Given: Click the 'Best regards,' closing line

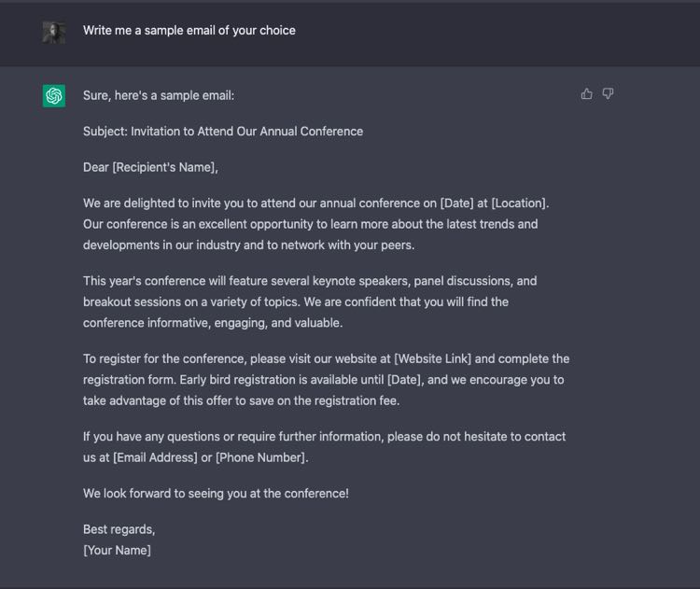Looking at the screenshot, I should point(119,529).
